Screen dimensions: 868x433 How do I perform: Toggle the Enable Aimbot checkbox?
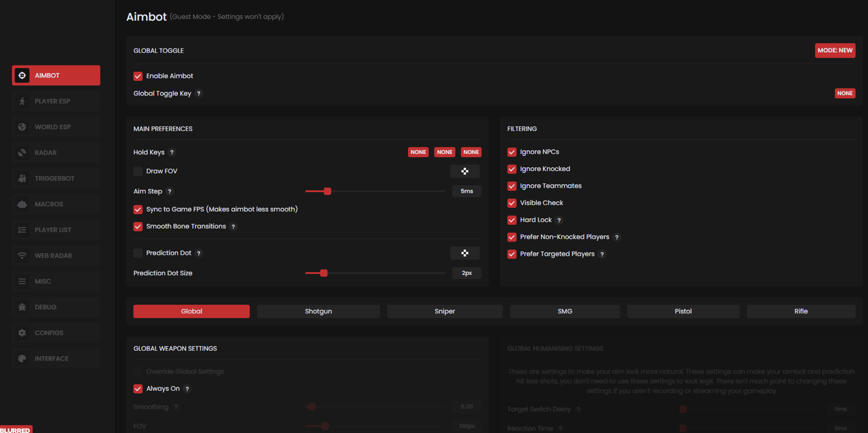click(x=138, y=76)
